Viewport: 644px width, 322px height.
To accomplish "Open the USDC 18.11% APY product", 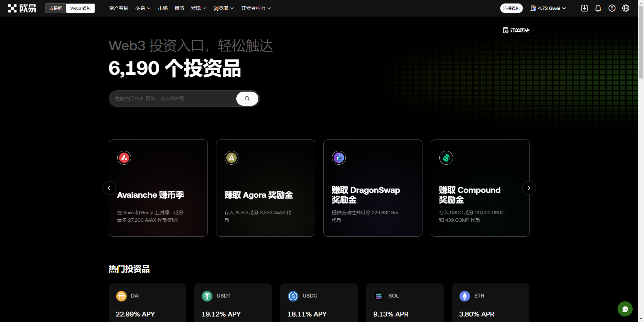I will (x=319, y=303).
